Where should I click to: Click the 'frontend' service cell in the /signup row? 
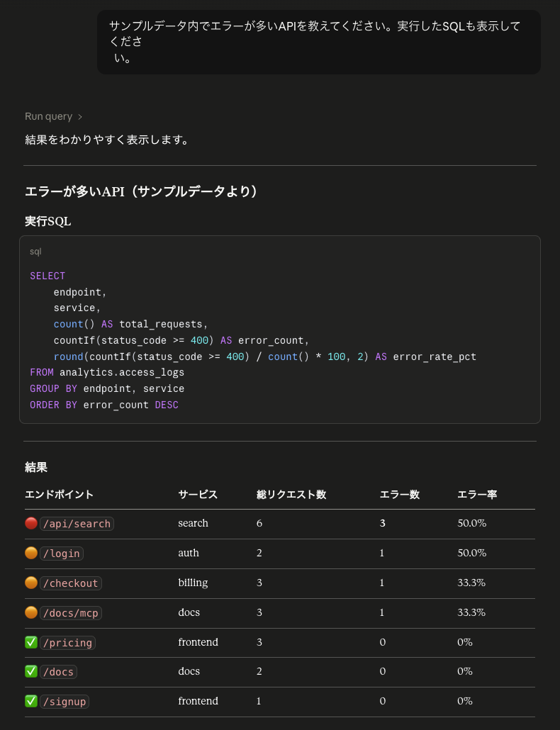click(x=198, y=701)
